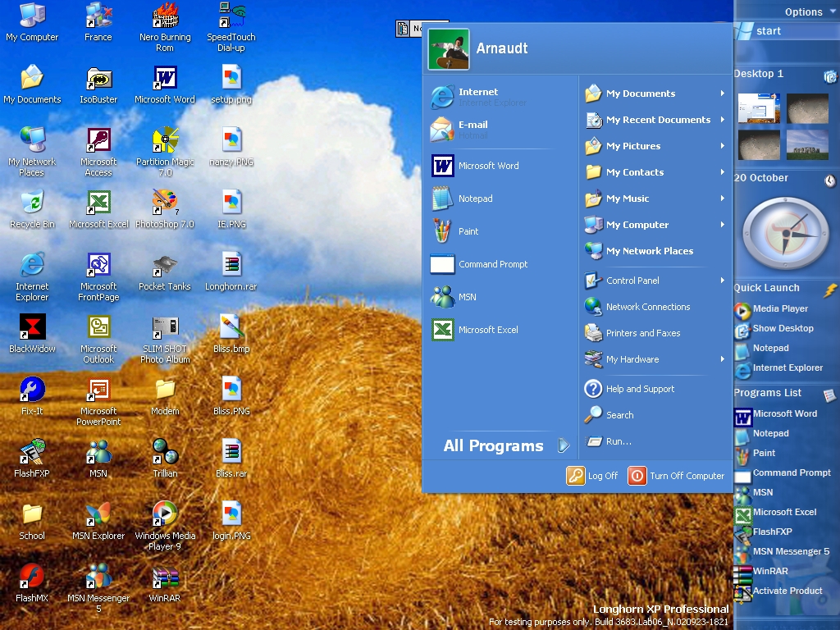Open the Recycle Bin on the desktop

click(32, 203)
